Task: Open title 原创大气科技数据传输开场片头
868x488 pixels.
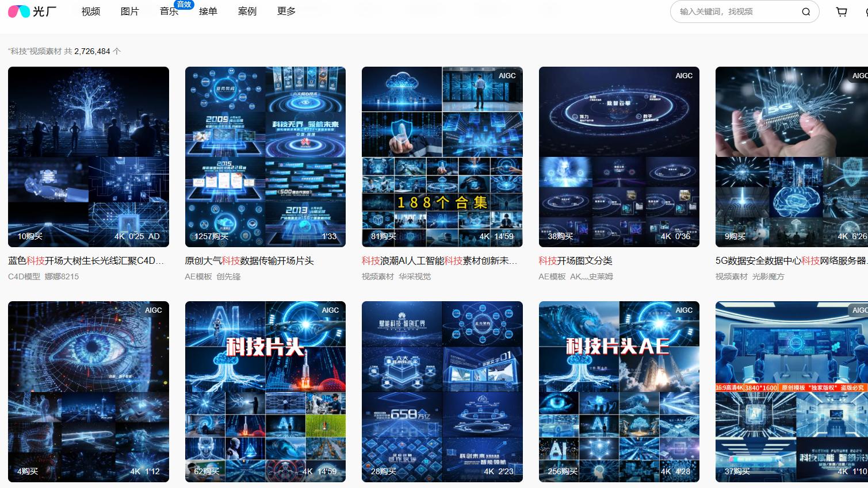Action: (x=249, y=261)
